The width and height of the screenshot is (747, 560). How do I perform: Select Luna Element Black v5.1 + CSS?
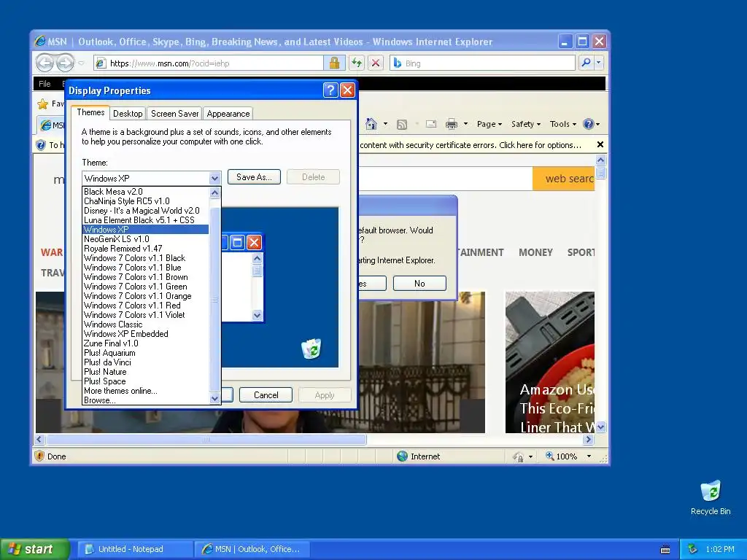pyautogui.click(x=145, y=220)
